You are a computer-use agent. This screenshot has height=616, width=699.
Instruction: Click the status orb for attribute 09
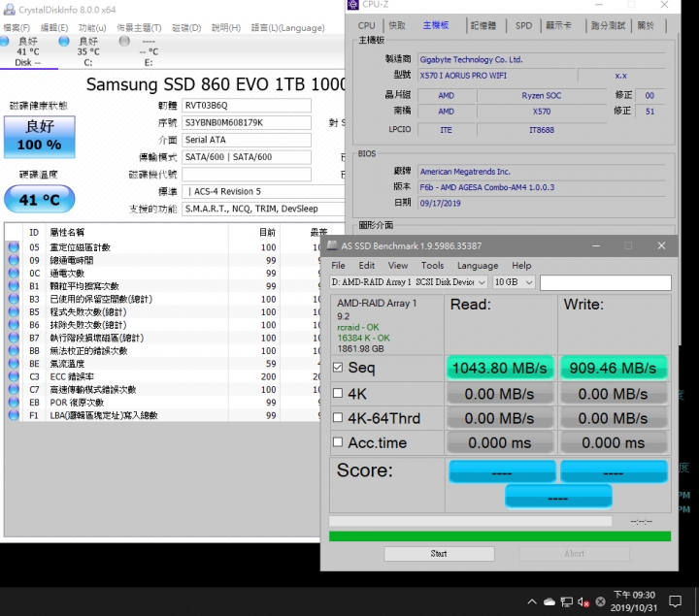(14, 260)
